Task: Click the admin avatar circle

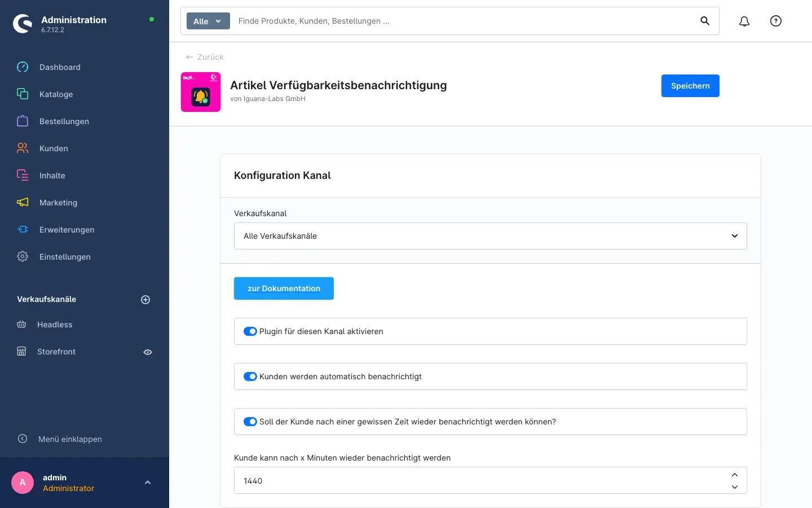Action: pos(23,483)
